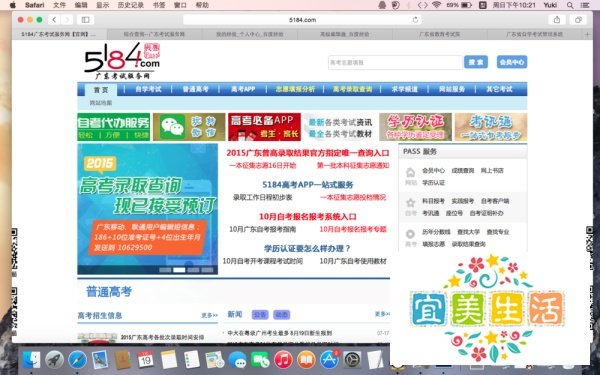Click the 高考志愿填报 search box
Viewport: 600px width, 375px height.
(x=395, y=62)
